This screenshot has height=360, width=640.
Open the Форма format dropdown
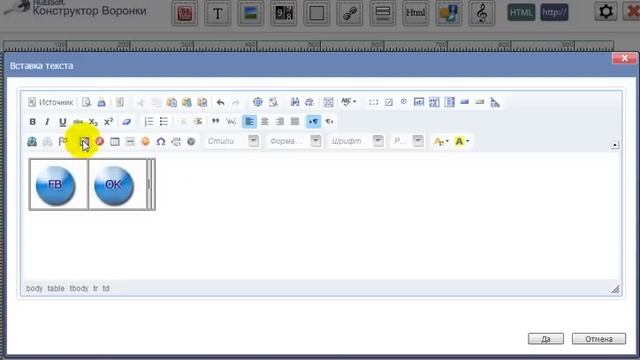[294, 141]
